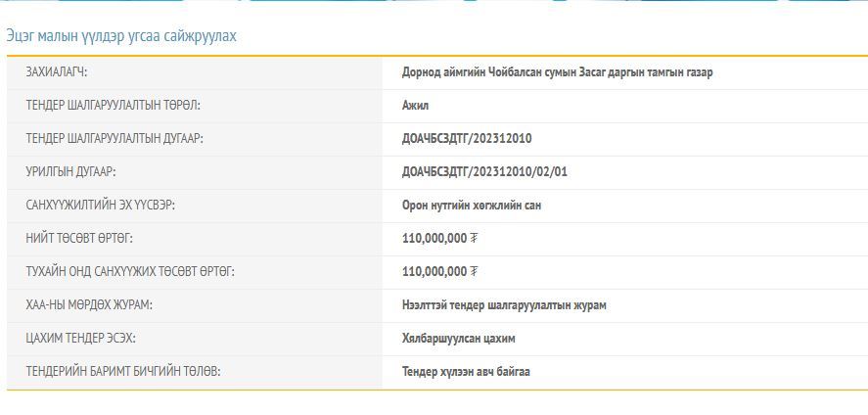Select the Хялбаршуулсан цахим value
The image size is (868, 415).
click(x=458, y=339)
